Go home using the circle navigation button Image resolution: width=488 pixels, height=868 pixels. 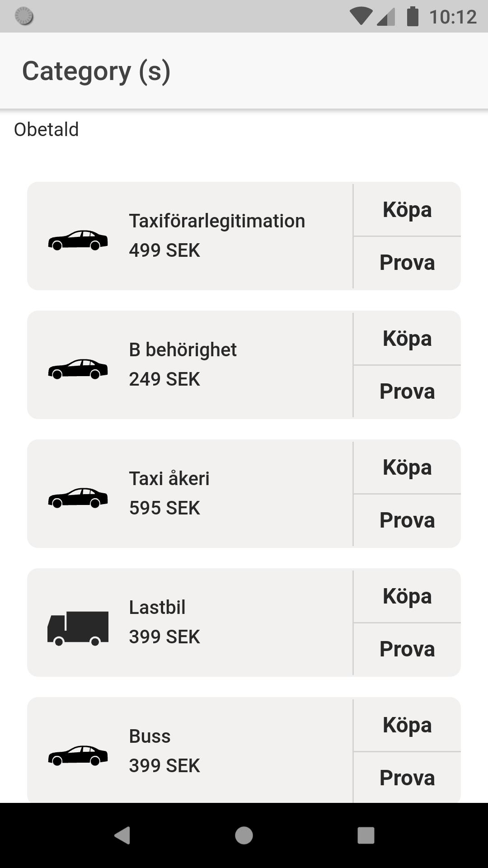point(244,835)
